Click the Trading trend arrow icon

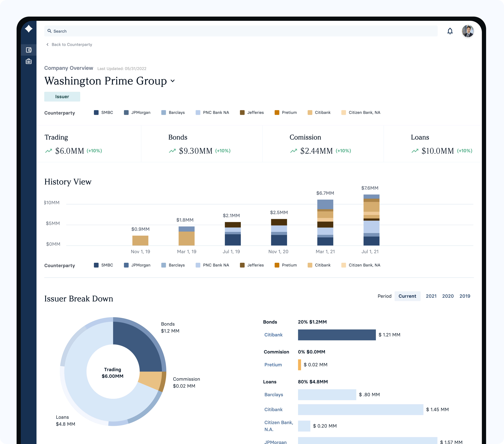click(x=49, y=151)
